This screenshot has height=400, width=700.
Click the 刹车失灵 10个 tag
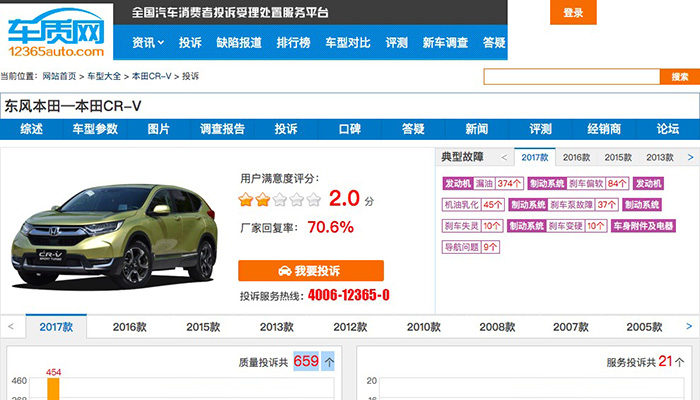tap(473, 226)
